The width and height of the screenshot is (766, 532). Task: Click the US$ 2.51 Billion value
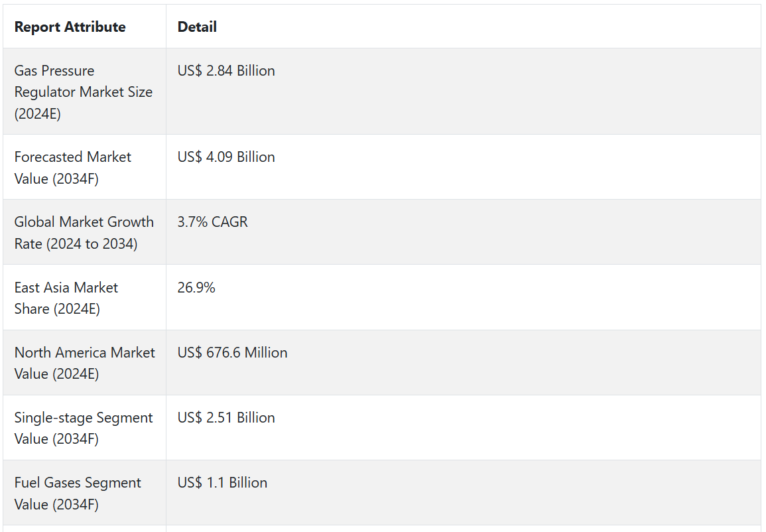(226, 418)
